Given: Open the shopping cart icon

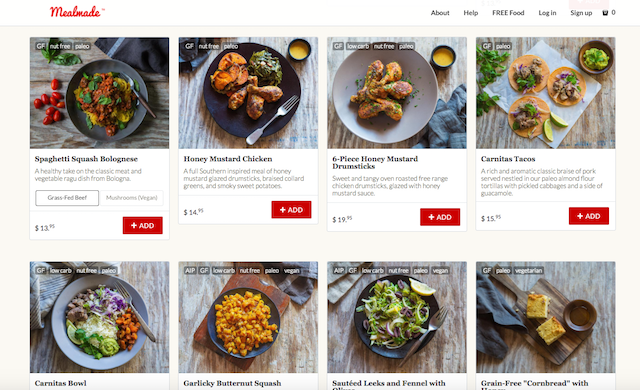Looking at the screenshot, I should [605, 13].
